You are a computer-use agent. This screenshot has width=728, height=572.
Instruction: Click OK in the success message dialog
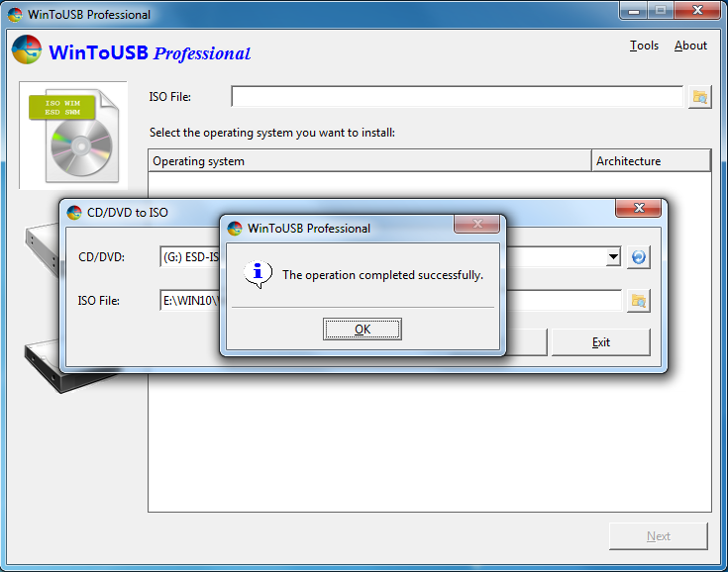click(x=363, y=329)
